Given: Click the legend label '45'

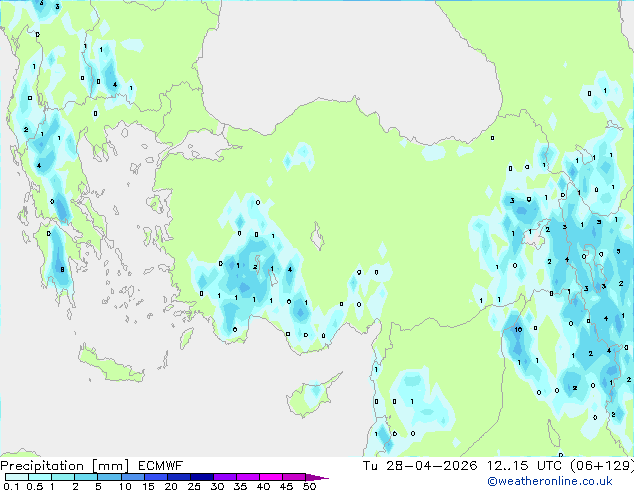Looking at the screenshot, I should coord(286,486).
